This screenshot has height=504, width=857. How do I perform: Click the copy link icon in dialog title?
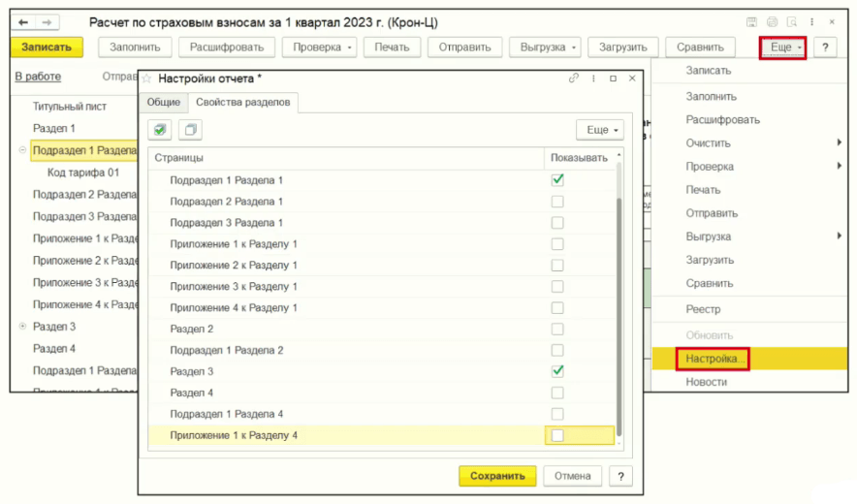click(x=574, y=79)
